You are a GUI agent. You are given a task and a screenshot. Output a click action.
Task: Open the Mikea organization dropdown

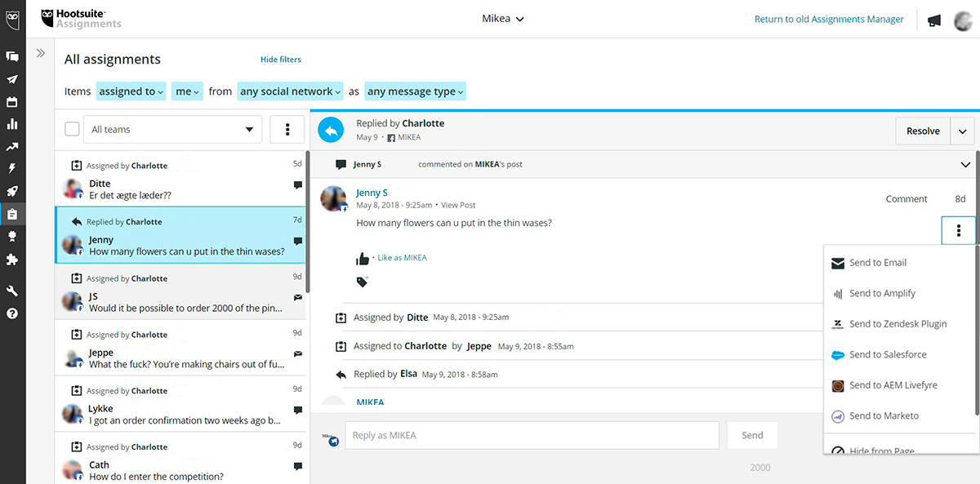tap(503, 19)
